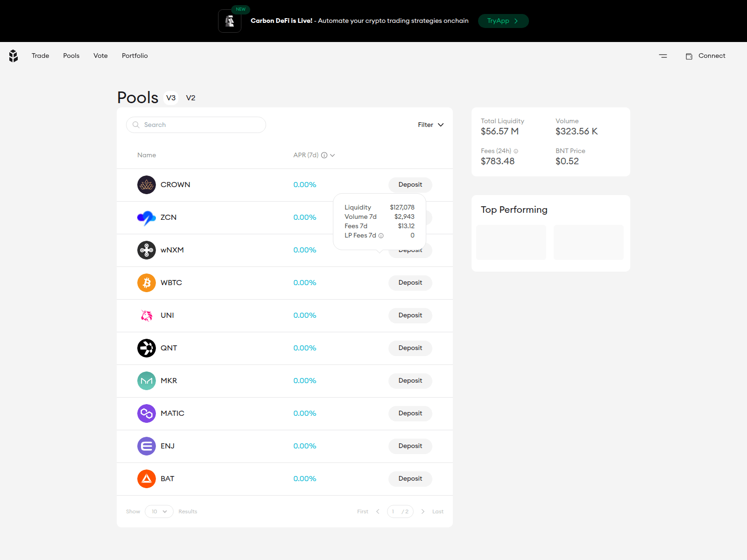Click inside the pool search field

(196, 125)
